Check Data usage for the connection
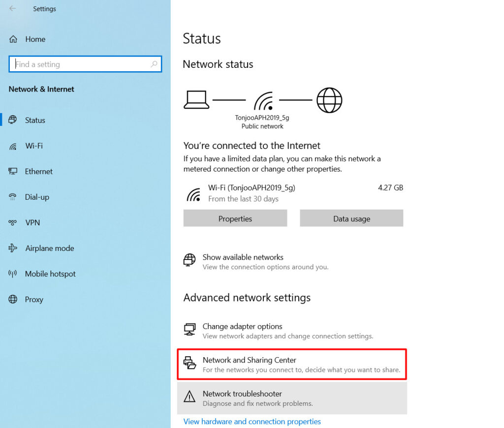The width and height of the screenshot is (504, 428). point(351,218)
